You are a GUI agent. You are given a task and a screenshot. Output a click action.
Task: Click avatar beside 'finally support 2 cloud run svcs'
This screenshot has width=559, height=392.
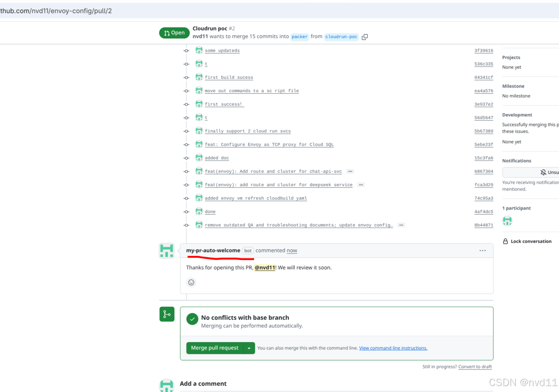point(199,131)
